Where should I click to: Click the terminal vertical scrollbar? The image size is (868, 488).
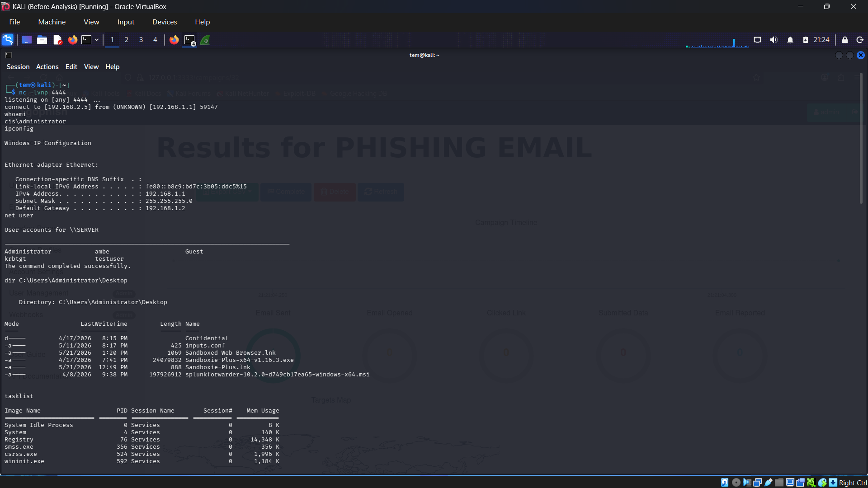[x=861, y=138]
